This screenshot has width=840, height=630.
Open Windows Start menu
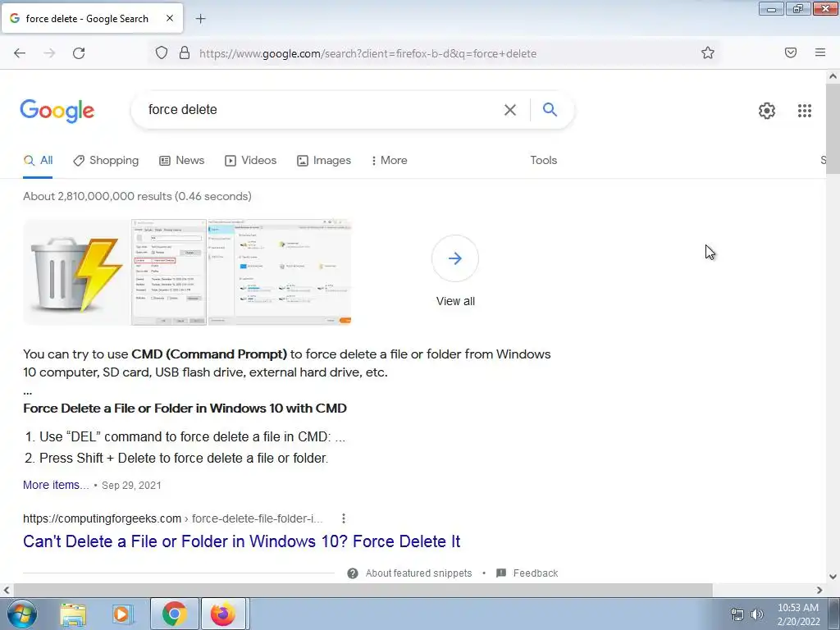click(22, 614)
